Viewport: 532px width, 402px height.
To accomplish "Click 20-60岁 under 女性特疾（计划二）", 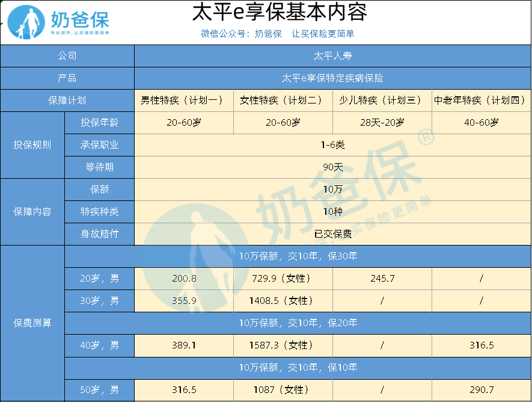I will click(283, 123).
